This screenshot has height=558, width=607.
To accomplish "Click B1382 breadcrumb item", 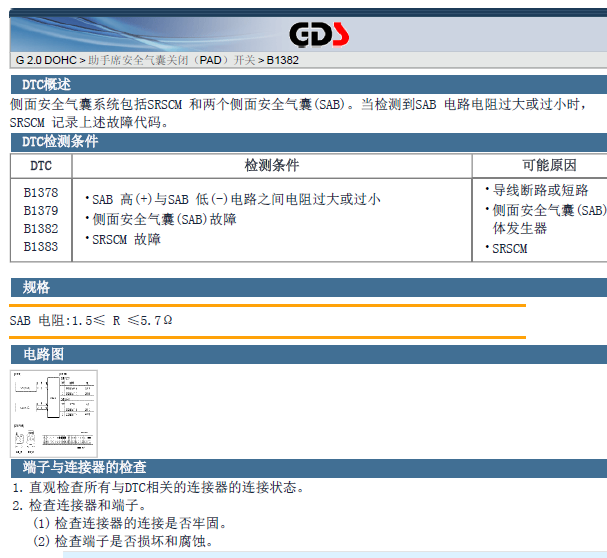I will coord(283,60).
